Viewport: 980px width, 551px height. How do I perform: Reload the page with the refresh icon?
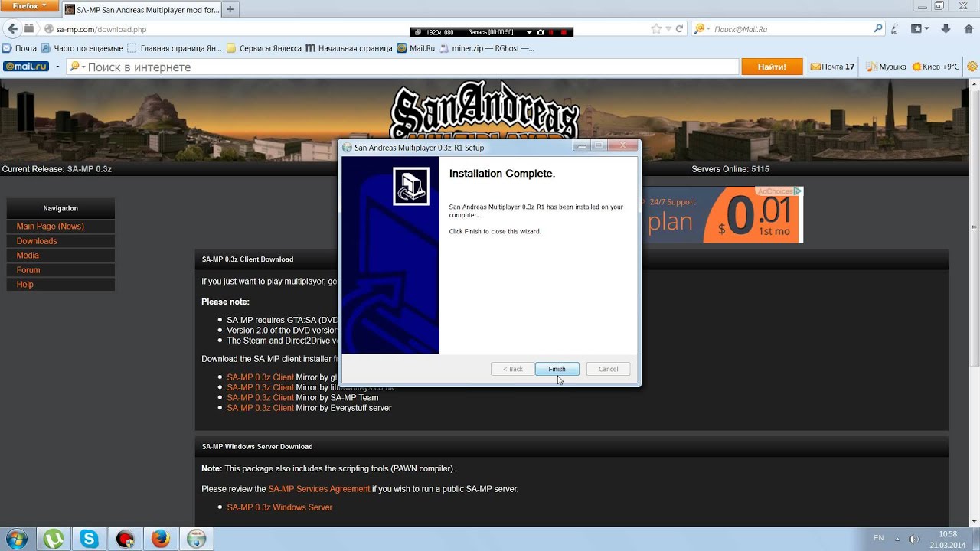tap(680, 29)
